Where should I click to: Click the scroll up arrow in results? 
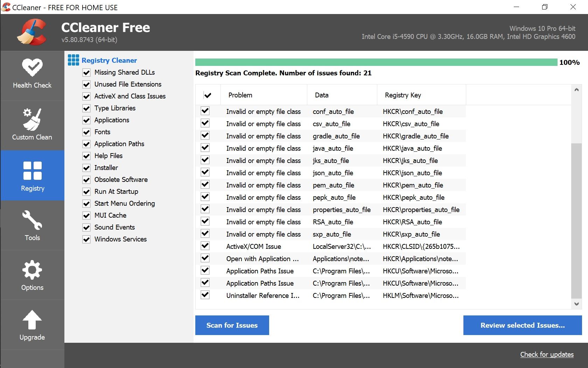(x=576, y=90)
